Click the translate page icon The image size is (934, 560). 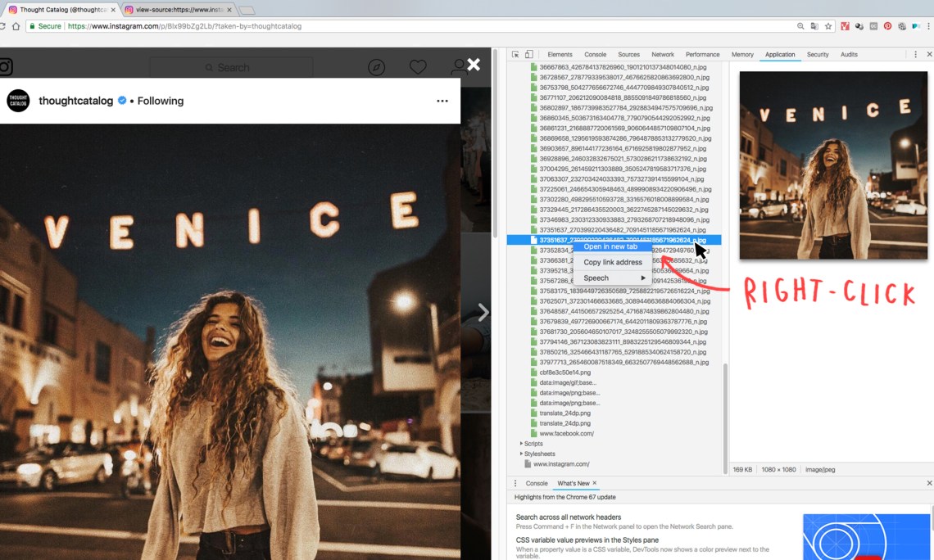click(x=814, y=26)
